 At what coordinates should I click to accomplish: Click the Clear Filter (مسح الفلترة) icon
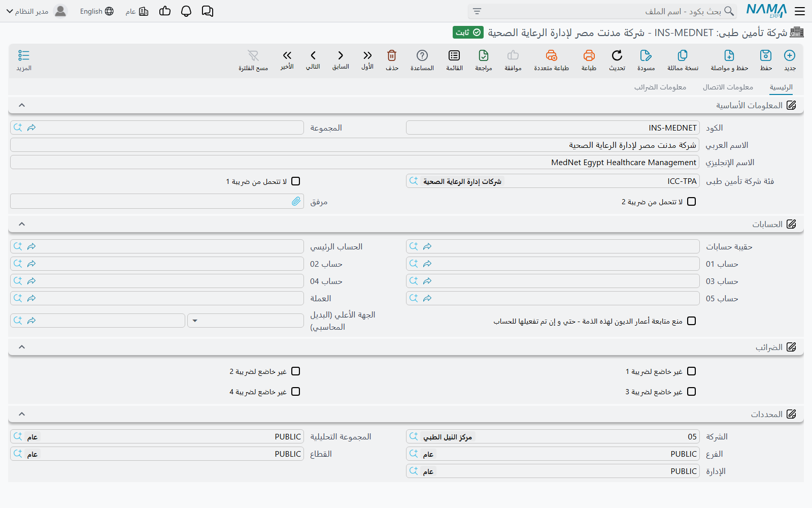pyautogui.click(x=253, y=55)
